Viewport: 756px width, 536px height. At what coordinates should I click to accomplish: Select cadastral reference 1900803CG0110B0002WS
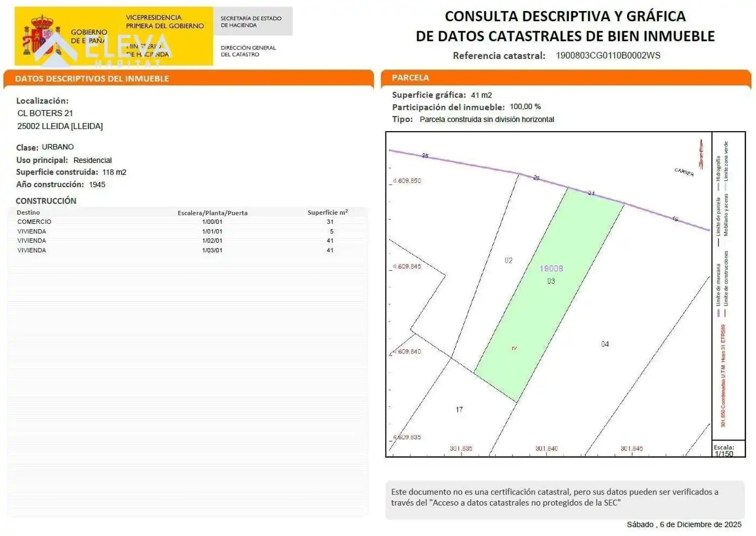coord(608,55)
